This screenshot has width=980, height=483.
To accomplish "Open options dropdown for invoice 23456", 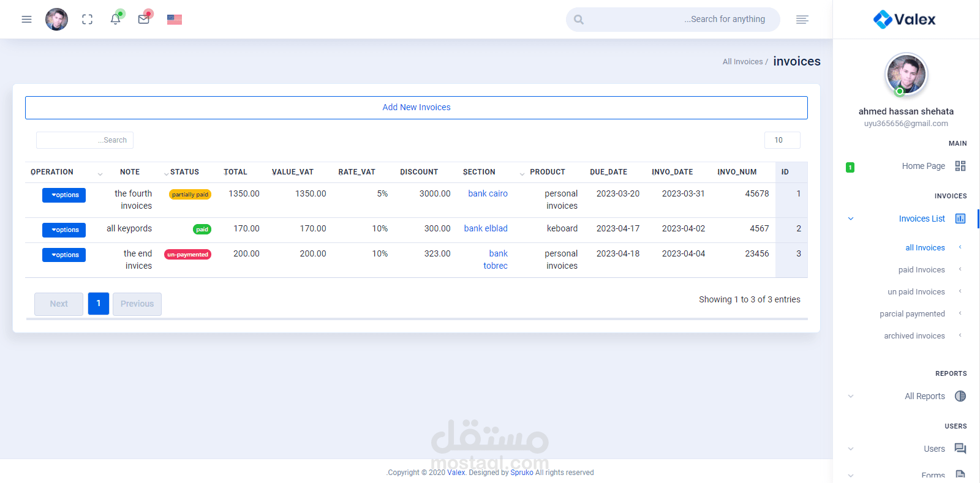I will tap(64, 255).
